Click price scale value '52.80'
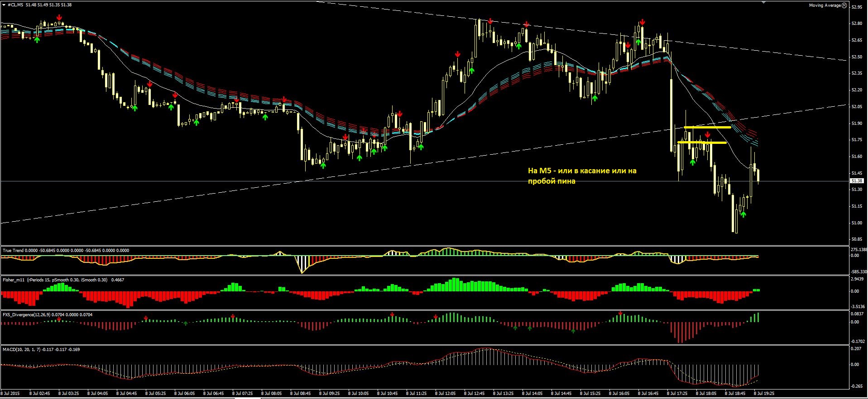This screenshot has height=399, width=868. [857, 24]
